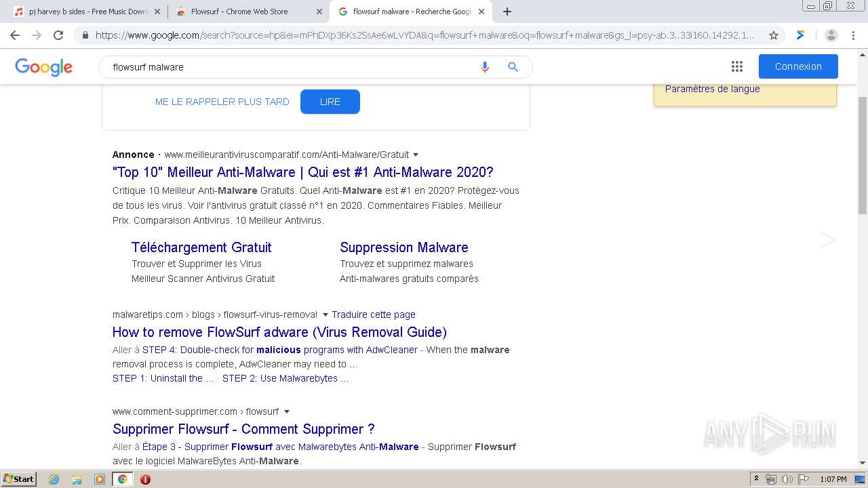
Task: Jump to STEP 4 Double-check for malicious programs
Action: (x=280, y=350)
